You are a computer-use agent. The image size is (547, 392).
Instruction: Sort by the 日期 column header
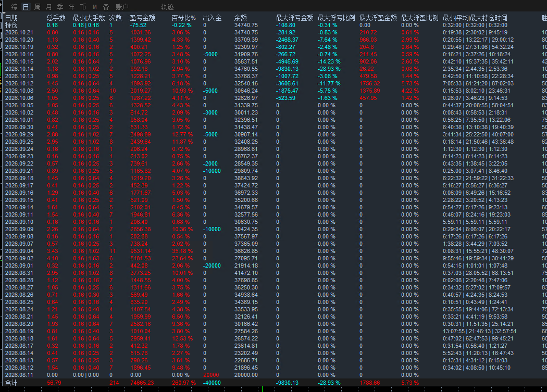pos(11,18)
